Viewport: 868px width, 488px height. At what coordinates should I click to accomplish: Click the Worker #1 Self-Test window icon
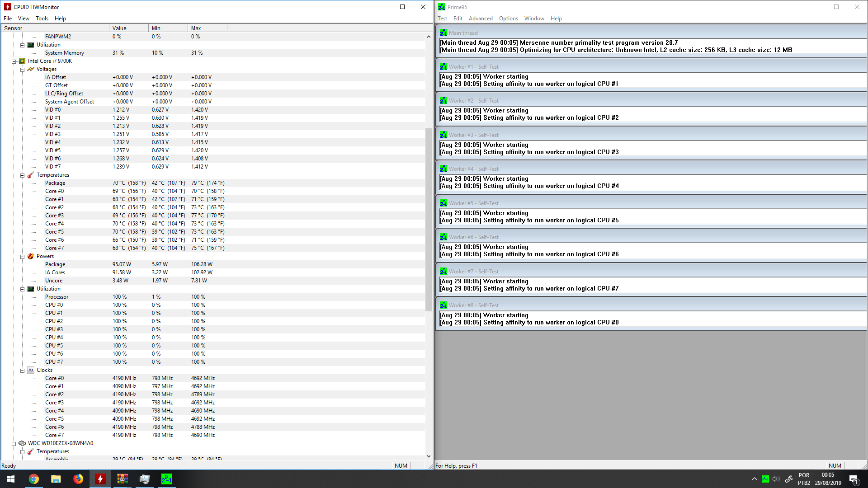coord(443,66)
